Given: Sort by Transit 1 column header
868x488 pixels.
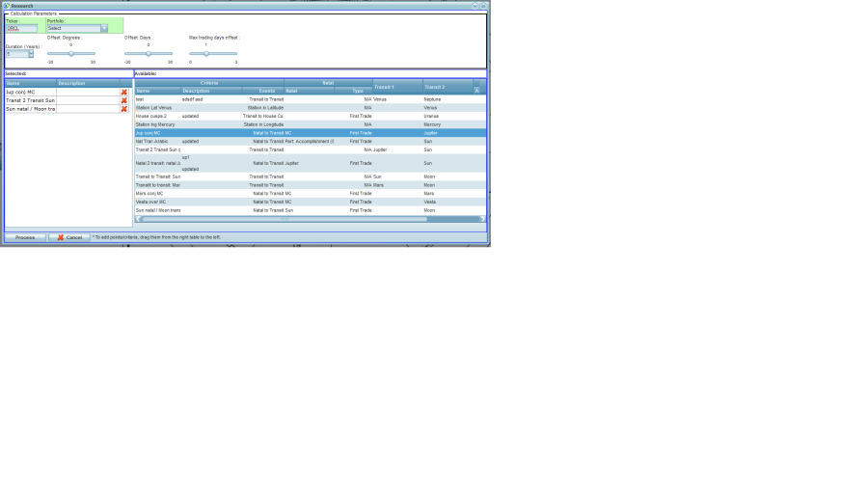Looking at the screenshot, I should 397,87.
